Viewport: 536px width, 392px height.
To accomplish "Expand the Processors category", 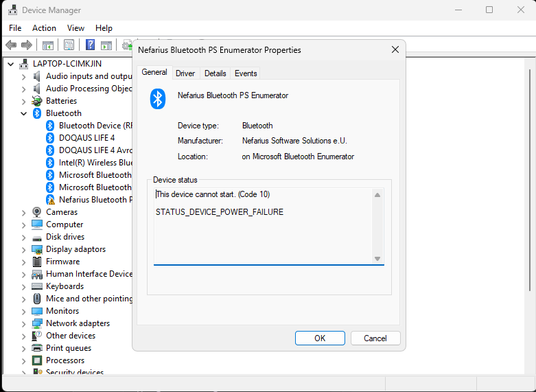I will 23,361.
